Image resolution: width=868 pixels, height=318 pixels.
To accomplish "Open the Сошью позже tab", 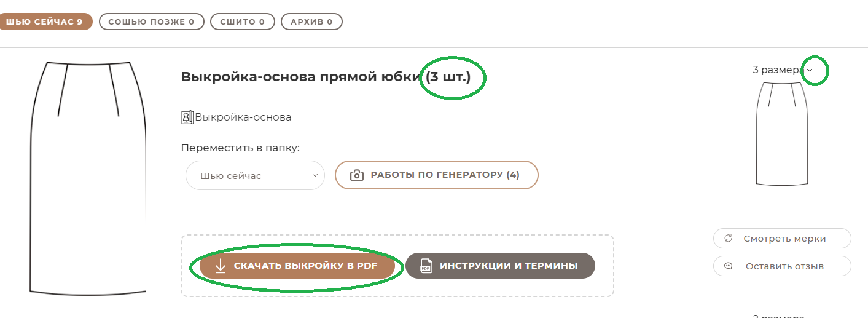I will coord(151,22).
